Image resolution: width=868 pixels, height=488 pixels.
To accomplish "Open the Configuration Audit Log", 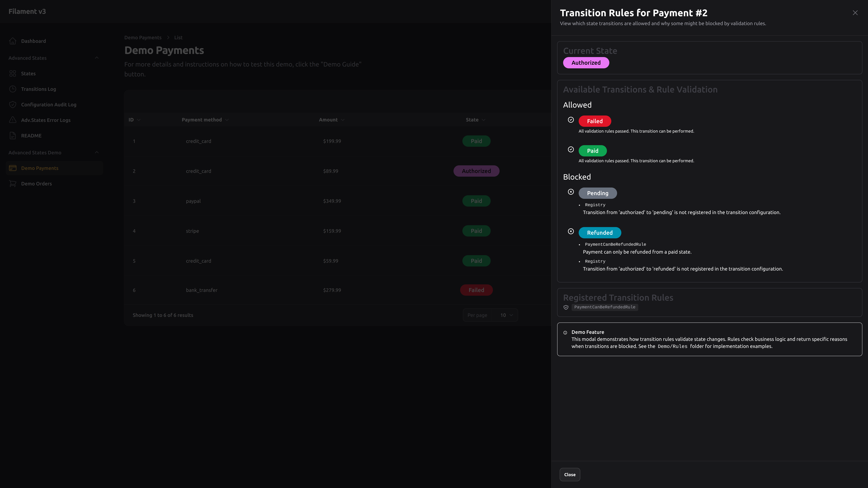I will [x=48, y=104].
